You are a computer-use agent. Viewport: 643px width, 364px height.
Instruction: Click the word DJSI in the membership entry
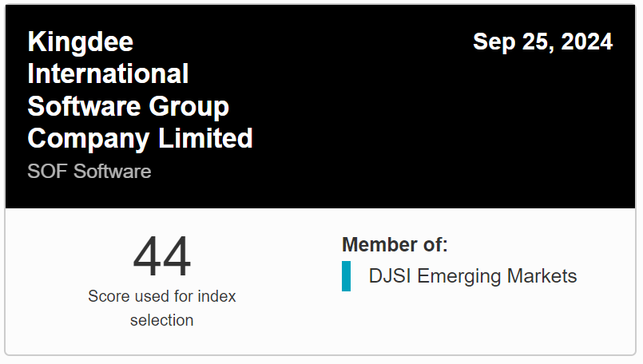(391, 277)
